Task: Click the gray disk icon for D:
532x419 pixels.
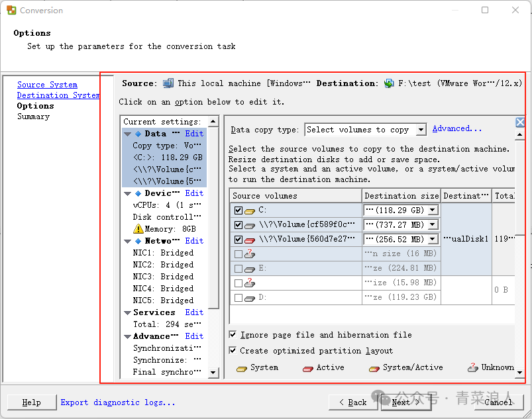Action: click(x=250, y=299)
